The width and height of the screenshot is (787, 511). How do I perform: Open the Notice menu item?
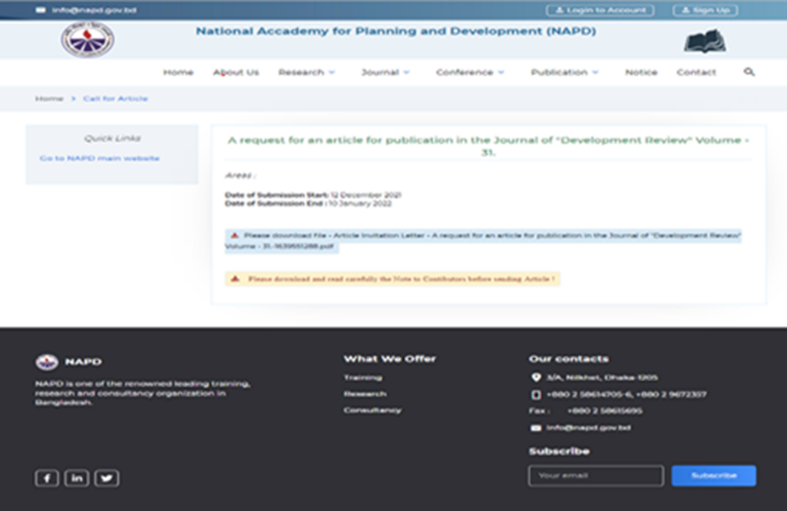point(641,72)
